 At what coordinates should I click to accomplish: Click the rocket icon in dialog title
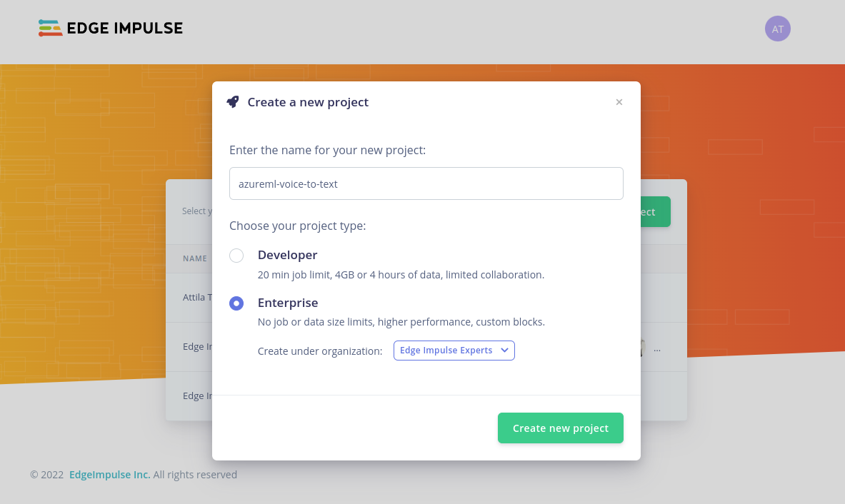233,102
